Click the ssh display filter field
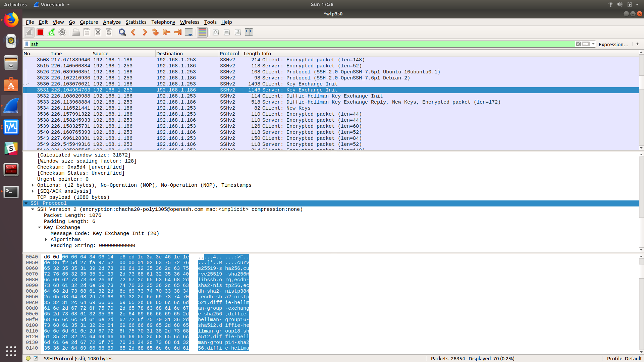 pyautogui.click(x=302, y=44)
